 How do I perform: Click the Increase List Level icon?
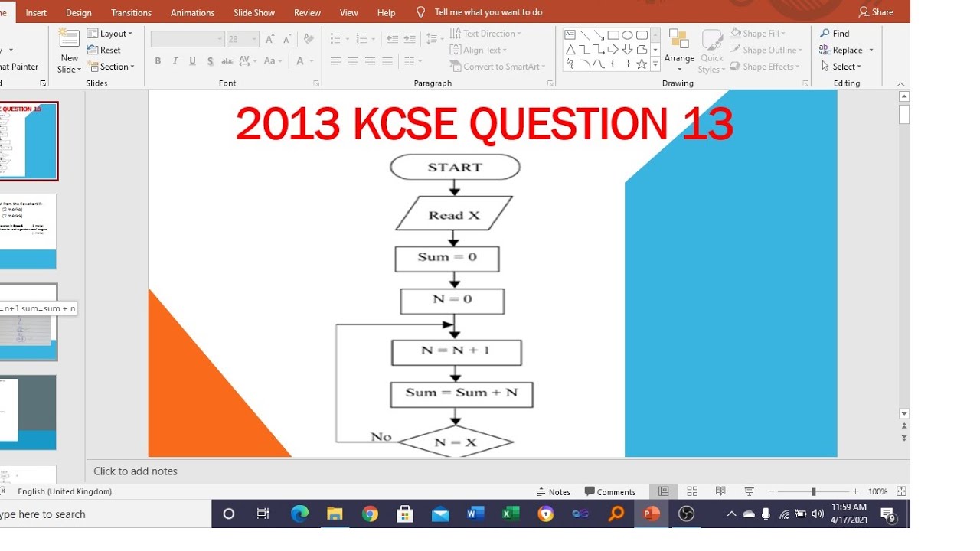409,38
